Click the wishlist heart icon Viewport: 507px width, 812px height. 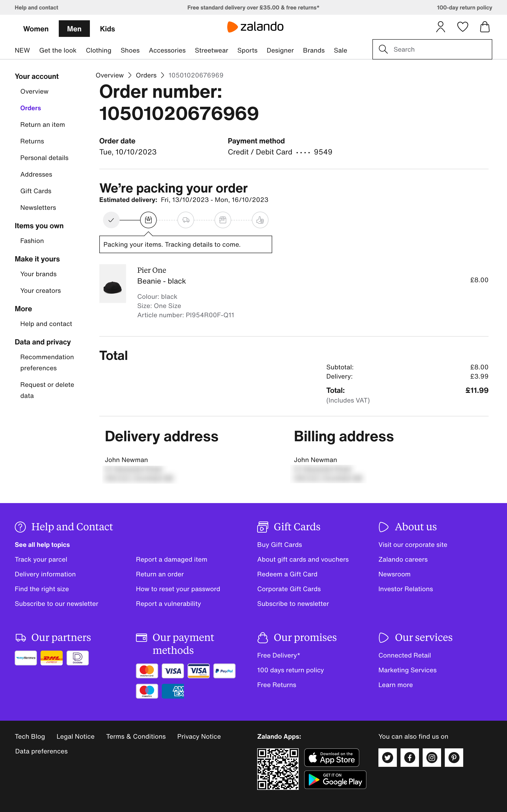point(463,27)
